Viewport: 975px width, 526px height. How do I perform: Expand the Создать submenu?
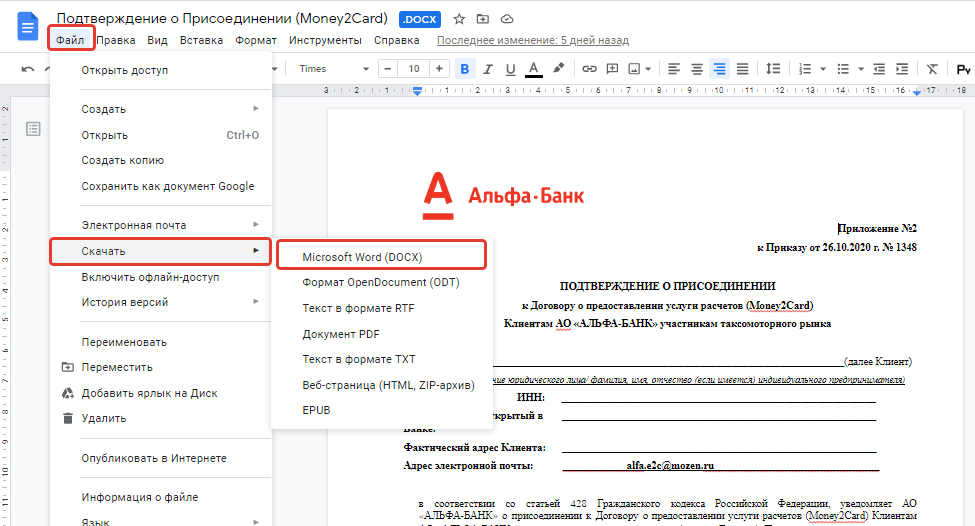pos(160,109)
